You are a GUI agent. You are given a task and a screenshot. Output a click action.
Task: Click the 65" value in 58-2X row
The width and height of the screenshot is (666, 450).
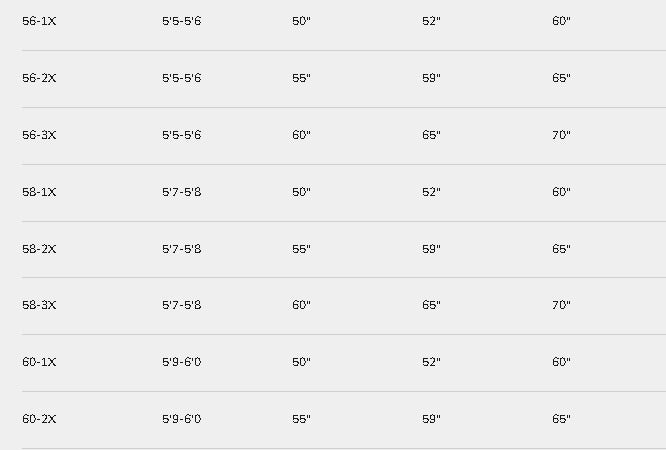click(x=561, y=249)
